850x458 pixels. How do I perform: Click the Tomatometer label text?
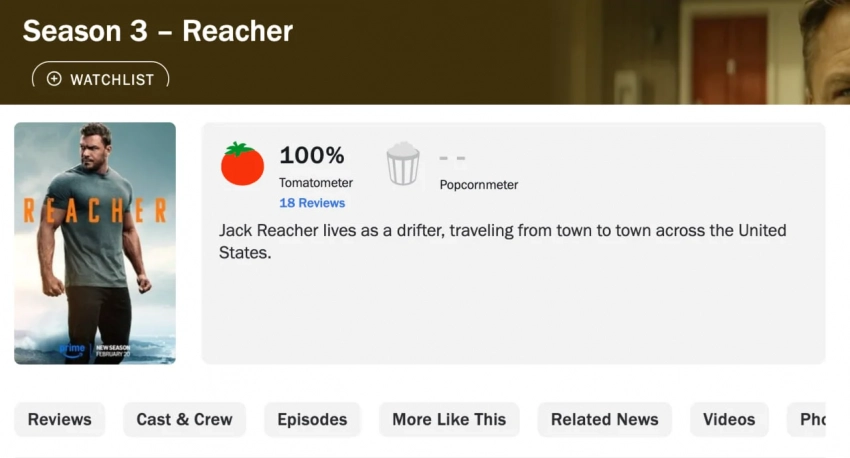[x=316, y=183]
